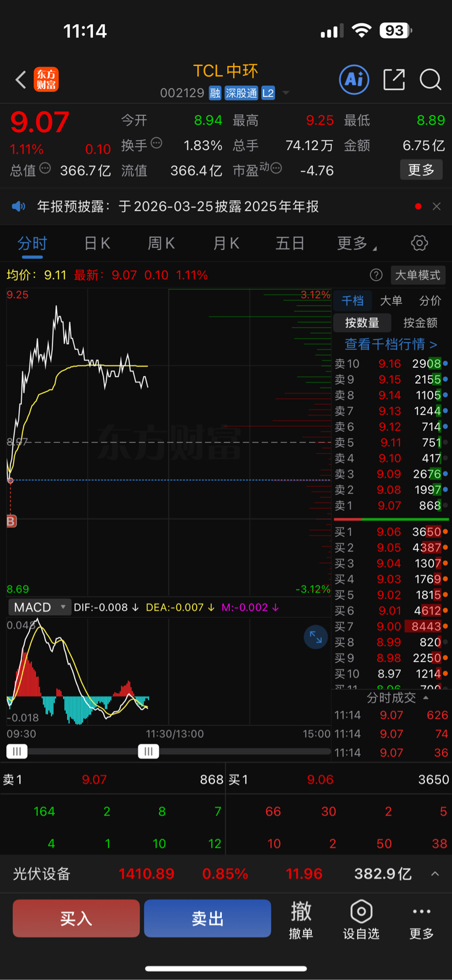Close the 年报预披露 notice banner
Image resolution: width=452 pixels, height=980 pixels.
[436, 207]
